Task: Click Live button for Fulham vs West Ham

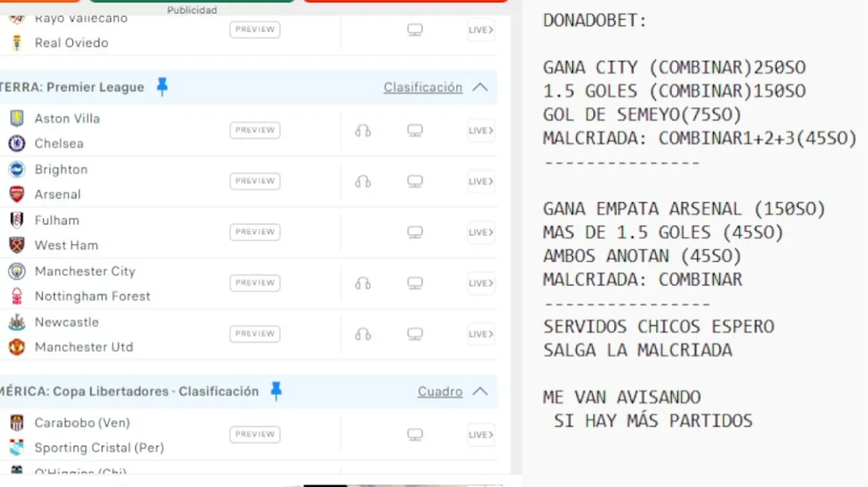Action: click(x=481, y=232)
